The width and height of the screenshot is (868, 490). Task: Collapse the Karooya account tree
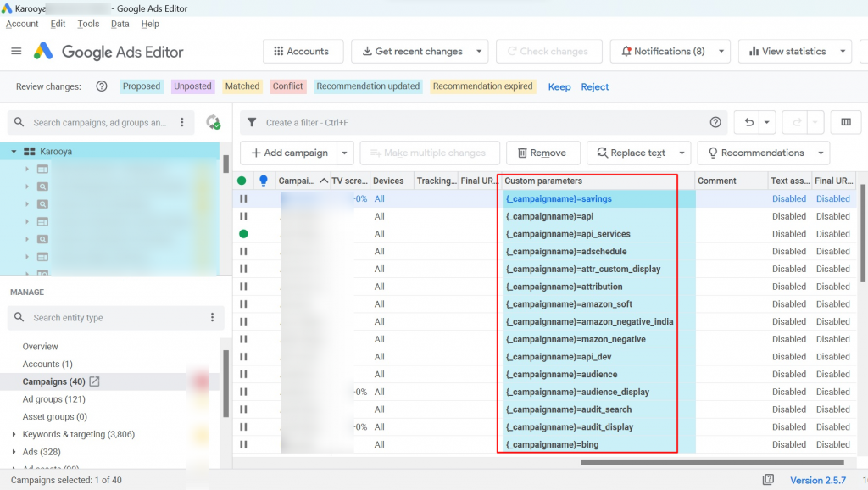[14, 151]
